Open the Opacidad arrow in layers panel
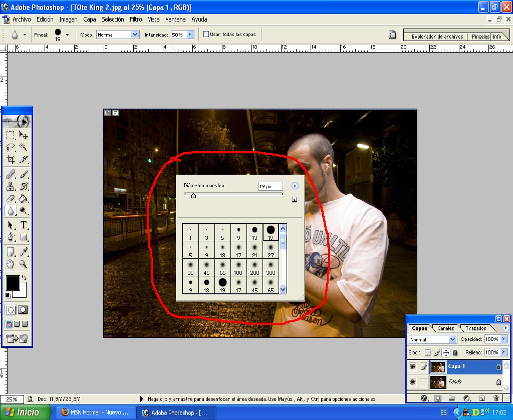The height and width of the screenshot is (420, 513). [x=504, y=339]
